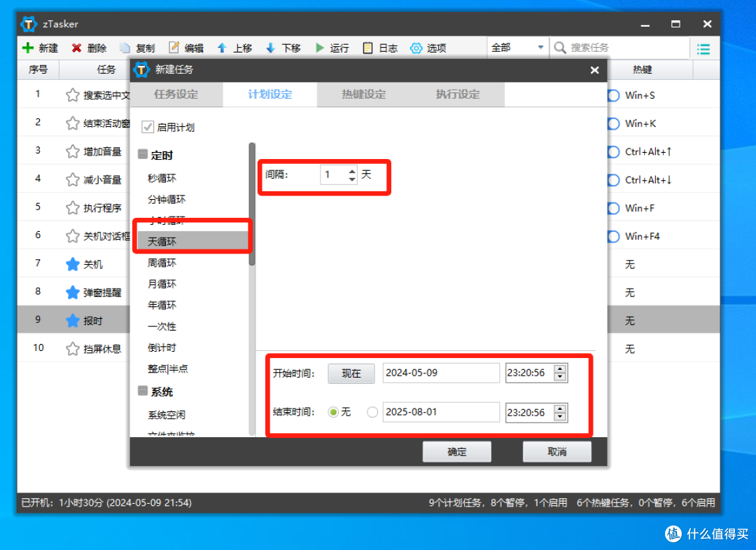The height and width of the screenshot is (550, 756).
Task: Unstar the 报时 task
Action: (72, 320)
